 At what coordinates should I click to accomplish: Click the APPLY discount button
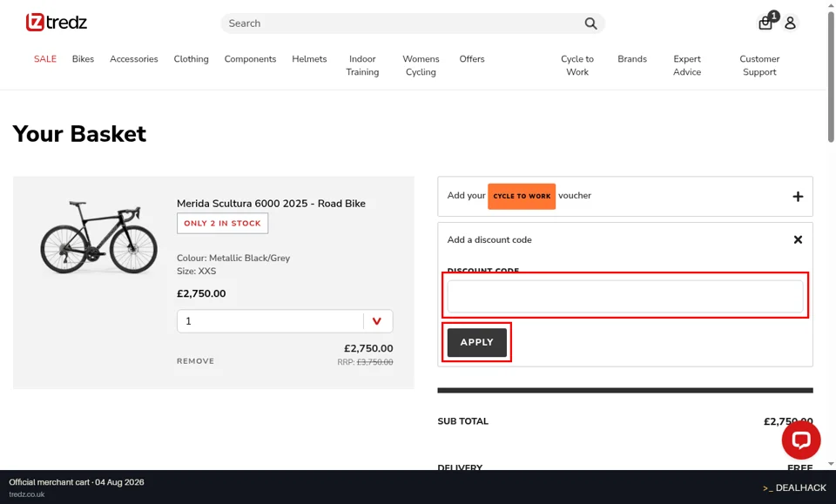point(476,342)
